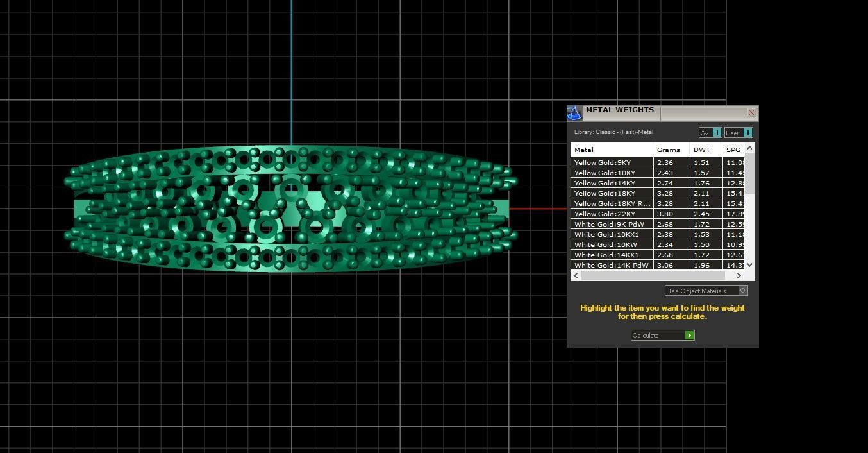
Task: Click the 3.06 grams value
Action: pyautogui.click(x=665, y=265)
